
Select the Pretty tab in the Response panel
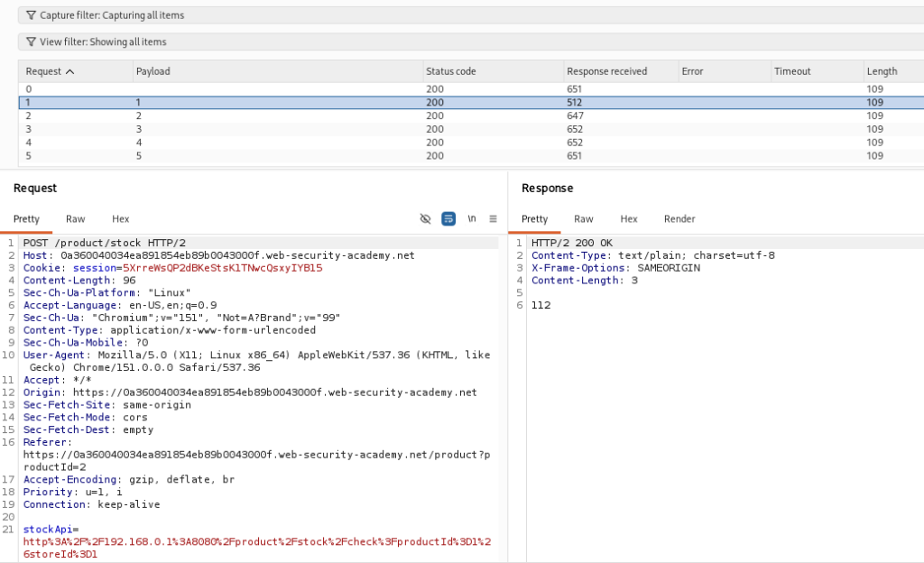[534, 219]
